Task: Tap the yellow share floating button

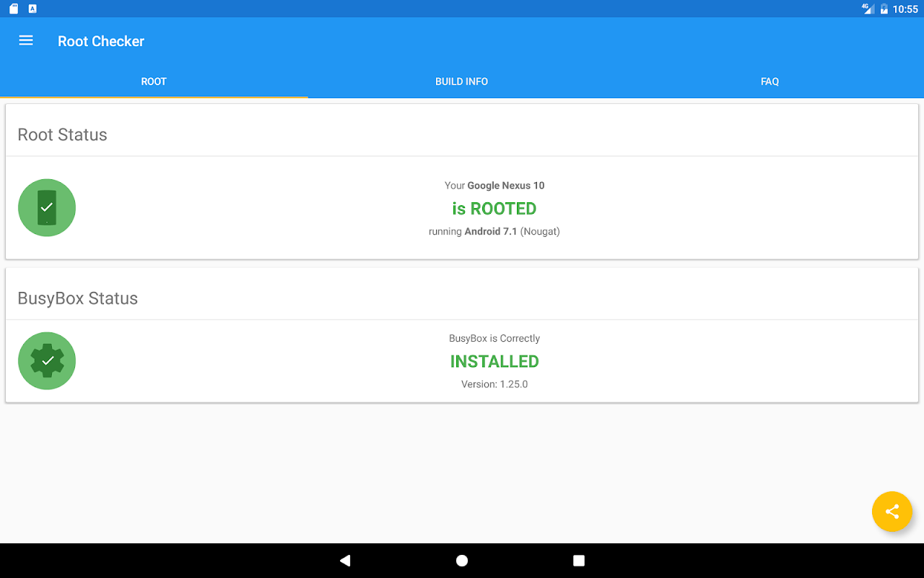Action: [x=892, y=512]
